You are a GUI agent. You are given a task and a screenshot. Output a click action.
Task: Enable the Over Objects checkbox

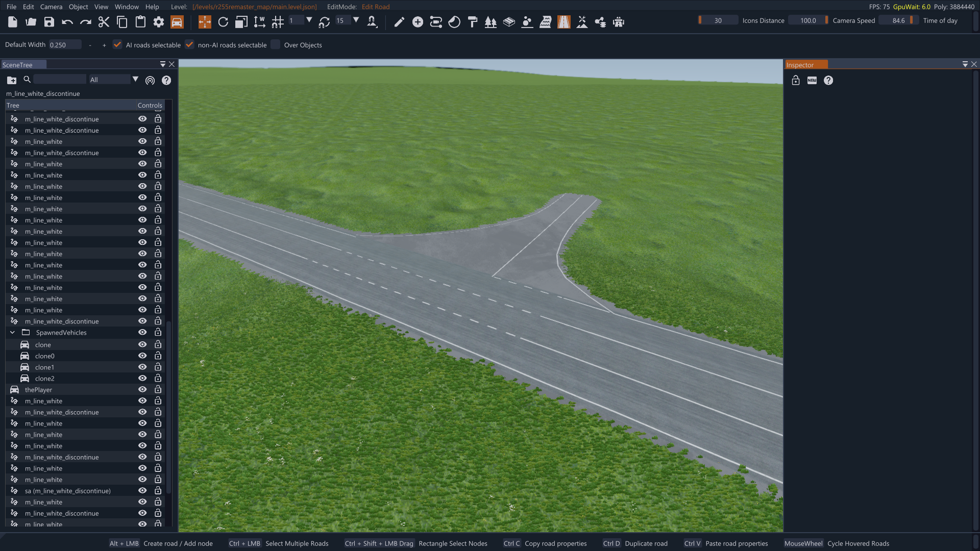tap(276, 45)
